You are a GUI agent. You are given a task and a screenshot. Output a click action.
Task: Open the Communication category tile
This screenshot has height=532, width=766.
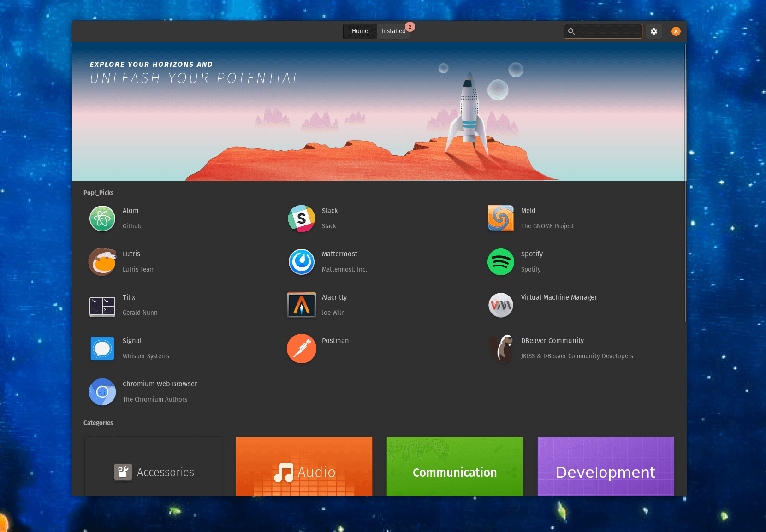(455, 467)
